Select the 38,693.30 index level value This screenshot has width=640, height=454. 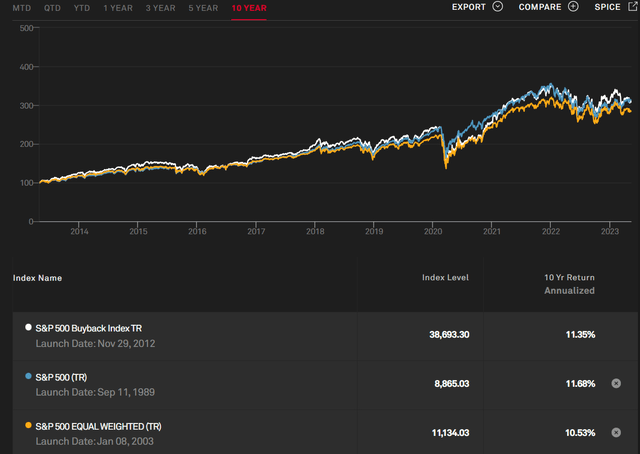(x=449, y=335)
